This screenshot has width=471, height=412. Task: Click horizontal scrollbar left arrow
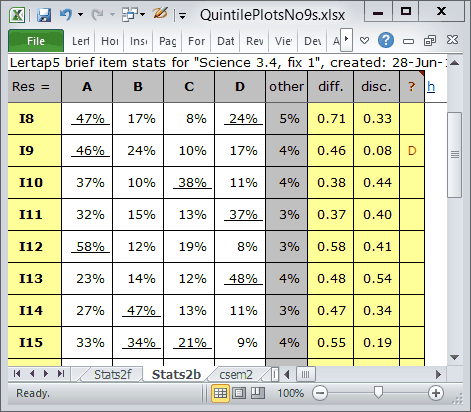coord(287,375)
